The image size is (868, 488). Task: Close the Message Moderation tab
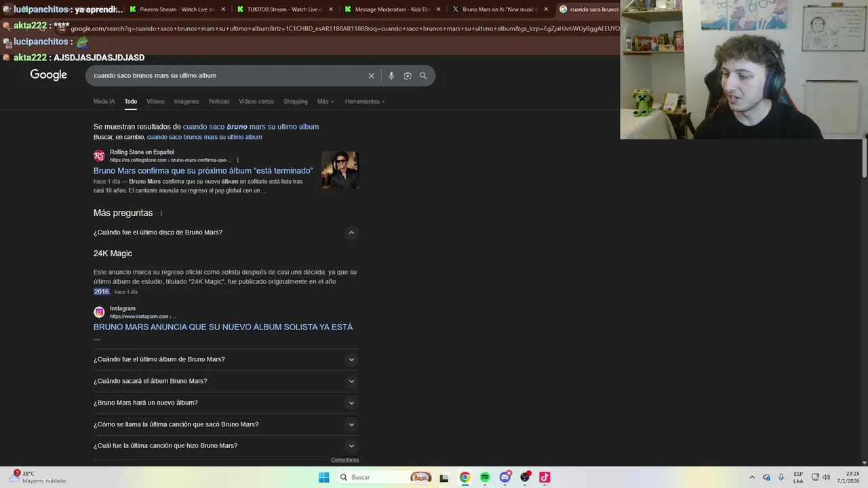(x=439, y=9)
